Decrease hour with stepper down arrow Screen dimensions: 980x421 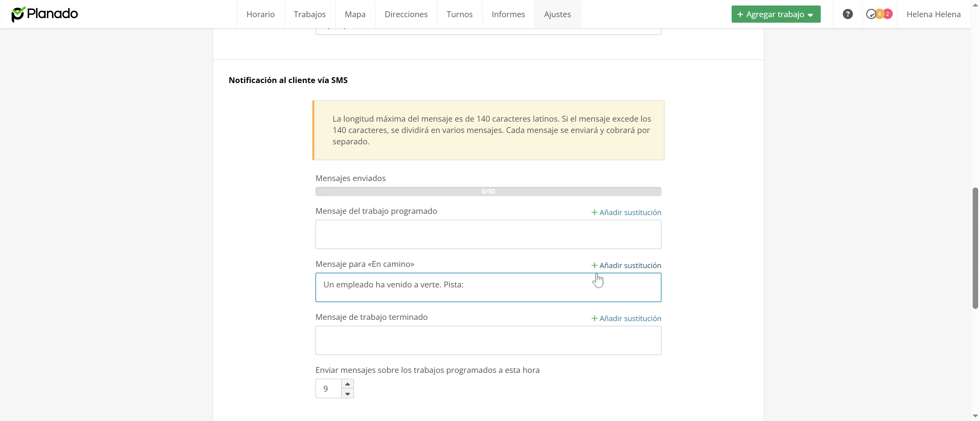coord(347,394)
